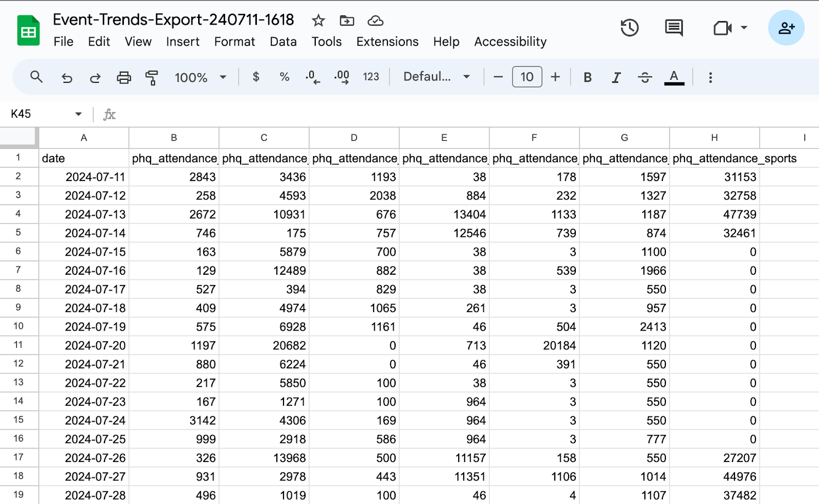Viewport: 819px width, 504px height.
Task: Redo the last action
Action: [x=95, y=78]
